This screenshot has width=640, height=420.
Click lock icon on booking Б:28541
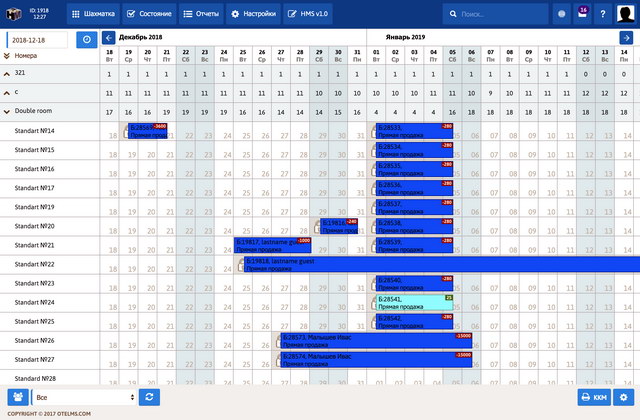(373, 304)
